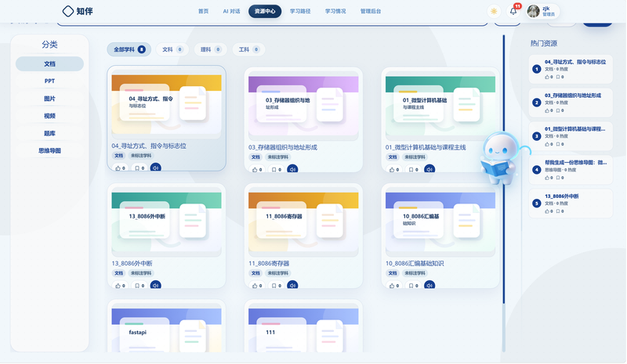
Task: Like the 10_8086汇编基础知识 card
Action: (x=394, y=286)
